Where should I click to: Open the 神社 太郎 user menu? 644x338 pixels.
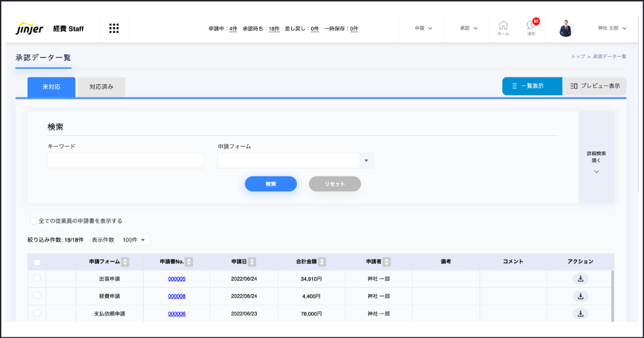coord(612,28)
